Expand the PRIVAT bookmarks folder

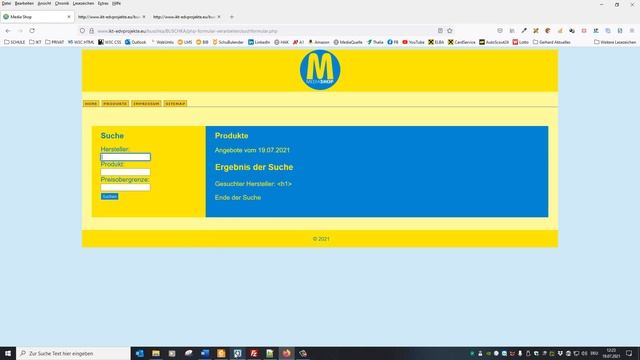tap(54, 42)
